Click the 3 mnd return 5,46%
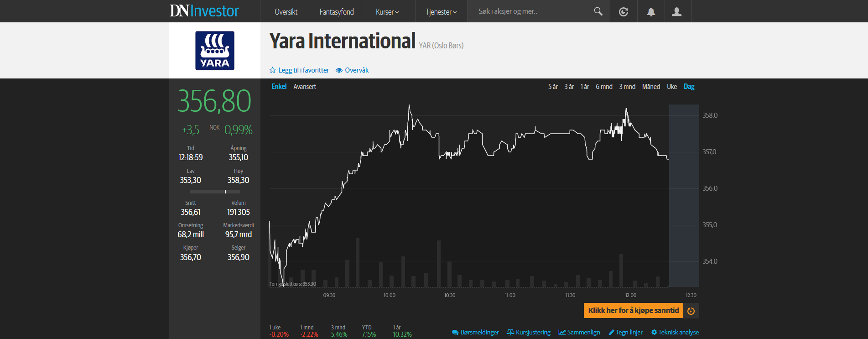Image resolution: width=868 pixels, height=339 pixels. 339,334
